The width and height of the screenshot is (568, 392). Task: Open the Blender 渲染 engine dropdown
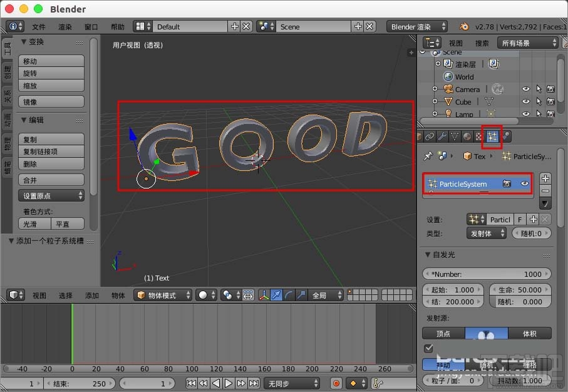pyautogui.click(x=416, y=26)
